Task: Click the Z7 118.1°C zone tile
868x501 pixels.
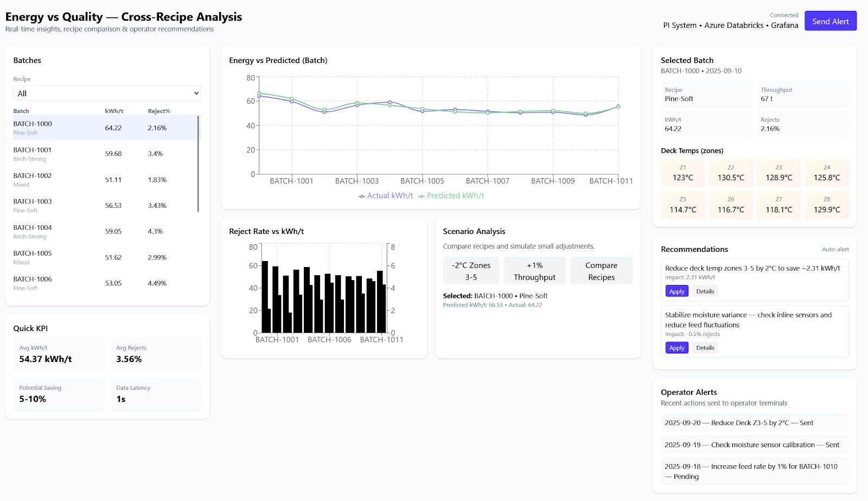Action: 779,205
